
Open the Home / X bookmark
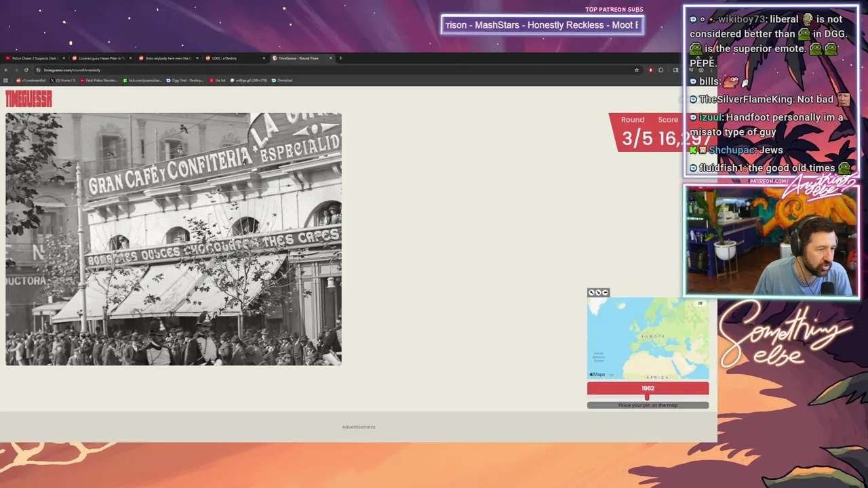63,80
